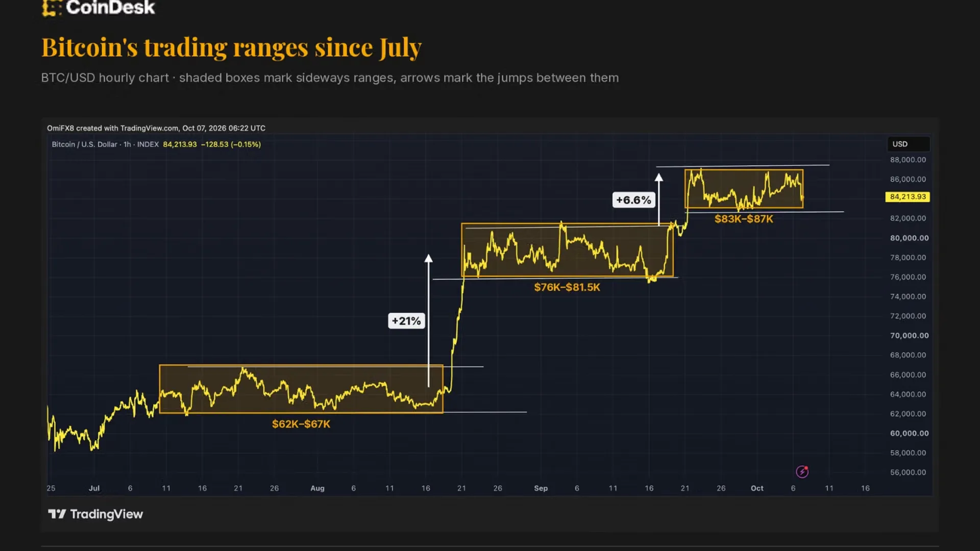Click the Aug marker on the time axis
This screenshot has width=980, height=551.
[317, 488]
